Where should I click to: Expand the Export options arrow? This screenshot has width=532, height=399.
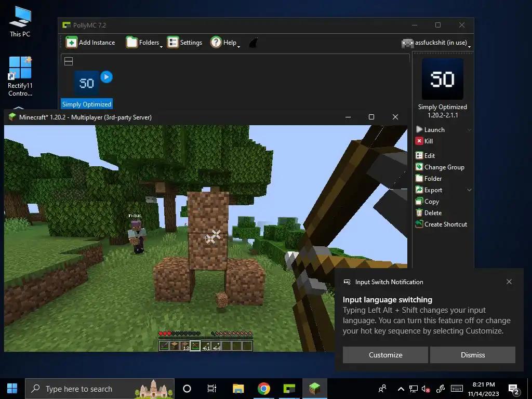coord(469,190)
